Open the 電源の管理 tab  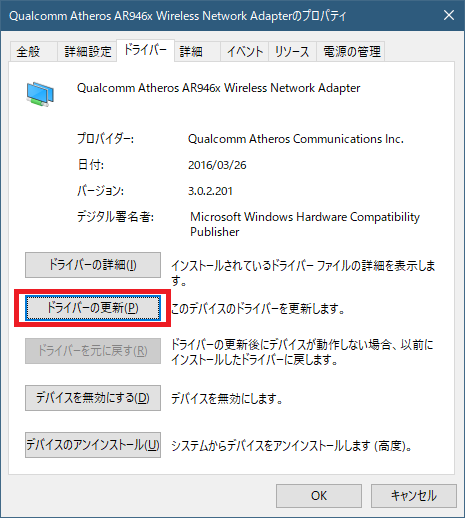click(351, 52)
